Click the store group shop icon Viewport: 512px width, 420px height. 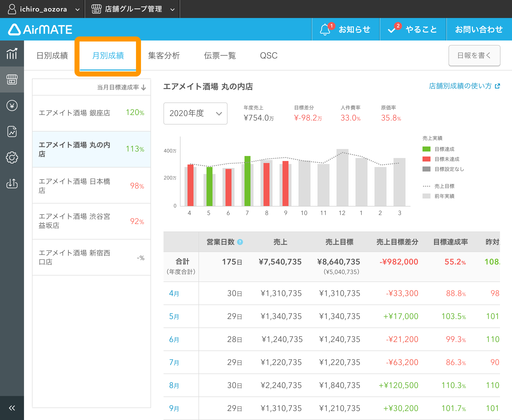tap(96, 9)
